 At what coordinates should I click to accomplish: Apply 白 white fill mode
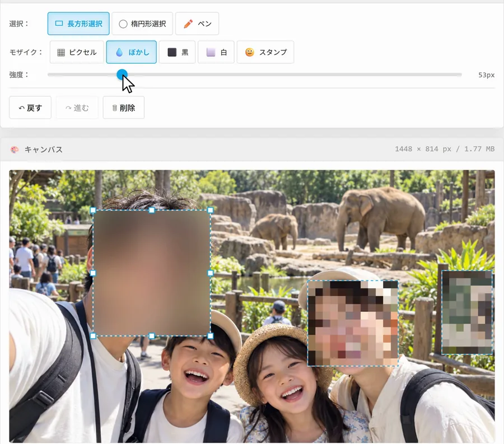[216, 52]
